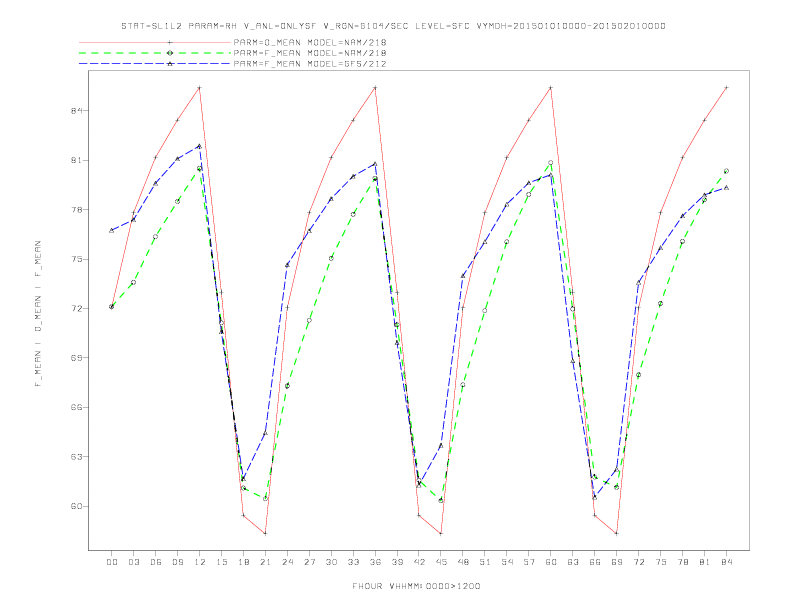Click x-axis tick label 27

tap(309, 562)
